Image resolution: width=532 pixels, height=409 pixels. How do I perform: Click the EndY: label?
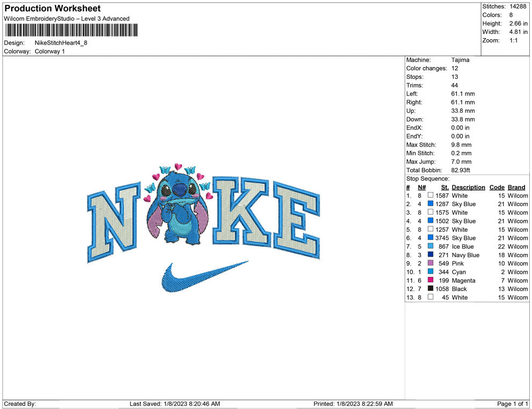pos(414,136)
